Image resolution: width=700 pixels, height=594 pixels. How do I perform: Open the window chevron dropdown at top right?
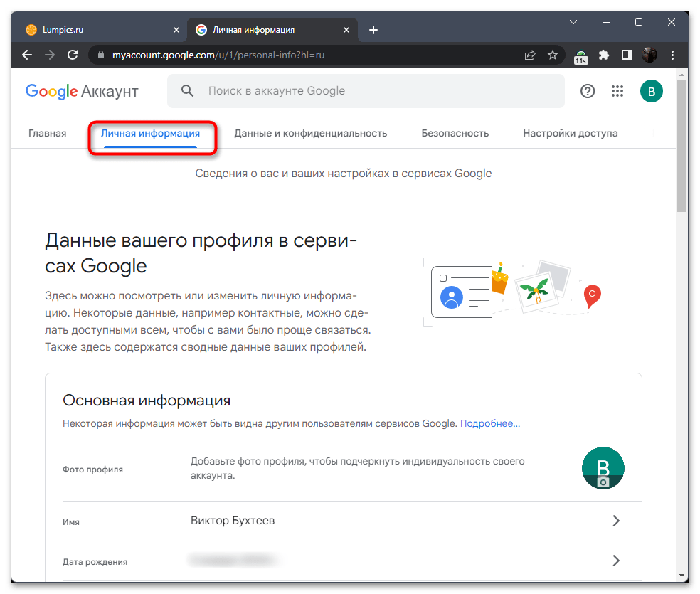point(573,22)
